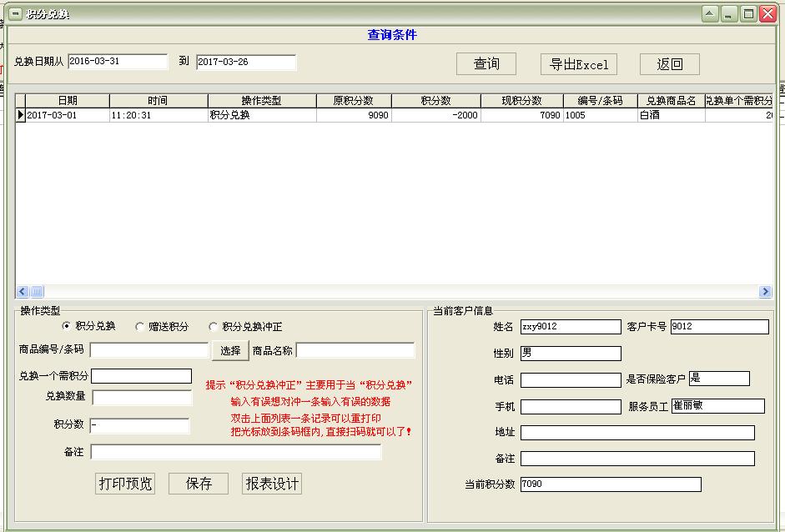Export results with 导出Excel button
Image resolution: width=785 pixels, height=532 pixels.
[579, 64]
